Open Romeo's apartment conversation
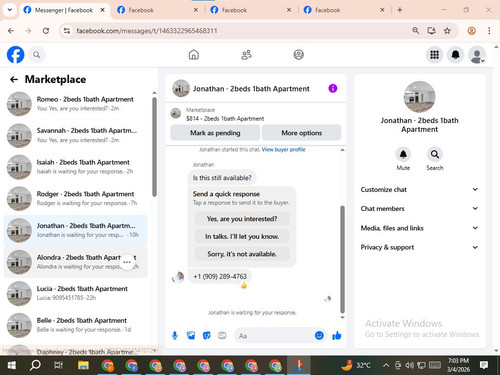Screen dimensions: 500x375 click(75, 104)
